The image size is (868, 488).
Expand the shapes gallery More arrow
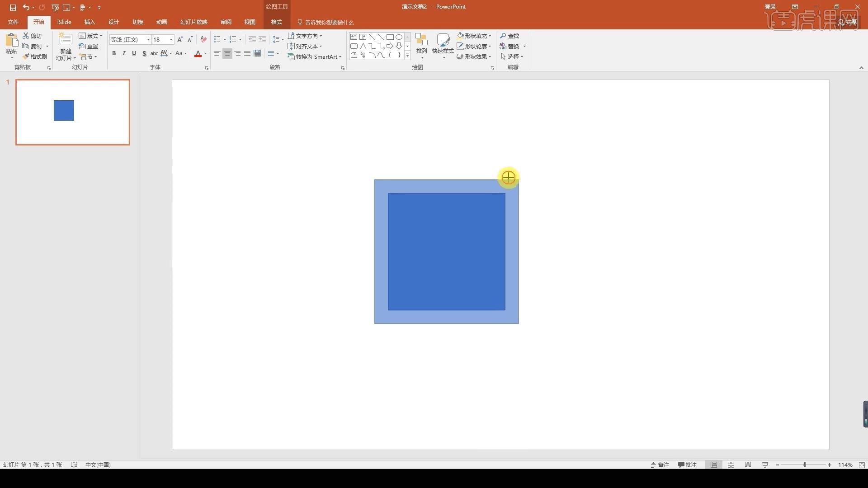[407, 55]
